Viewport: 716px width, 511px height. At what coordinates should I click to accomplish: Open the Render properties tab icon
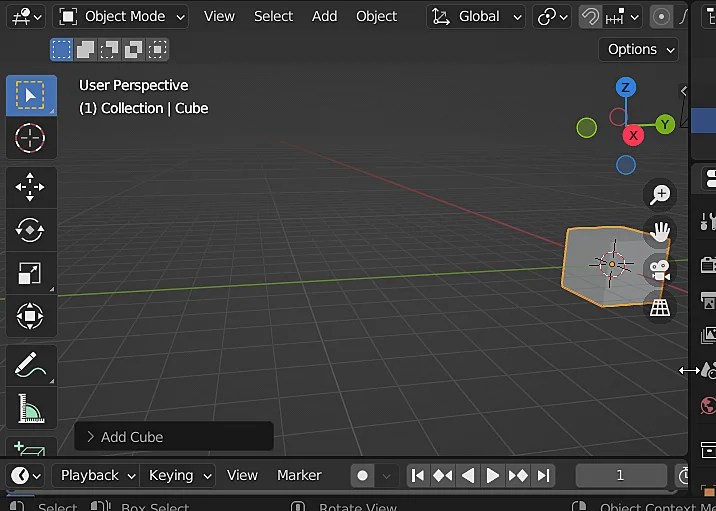point(708,264)
